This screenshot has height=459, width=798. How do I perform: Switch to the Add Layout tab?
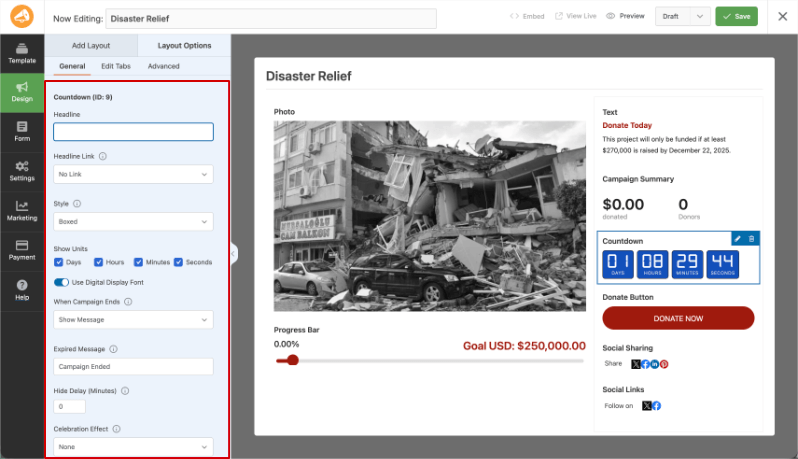91,45
